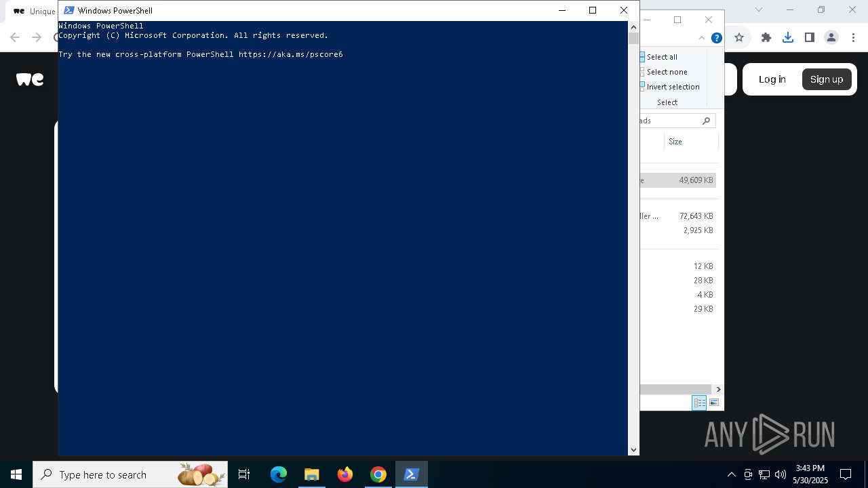
Task: Open File Explorer from the taskbar
Action: pos(311,474)
